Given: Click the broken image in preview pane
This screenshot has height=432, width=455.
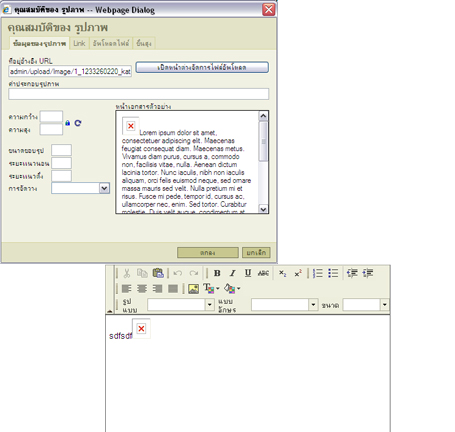Looking at the screenshot, I should click(131, 126).
